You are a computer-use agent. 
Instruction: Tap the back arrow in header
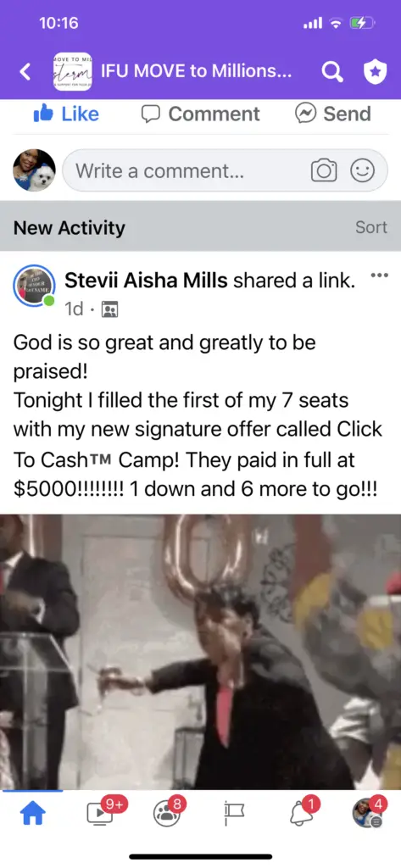(25, 72)
